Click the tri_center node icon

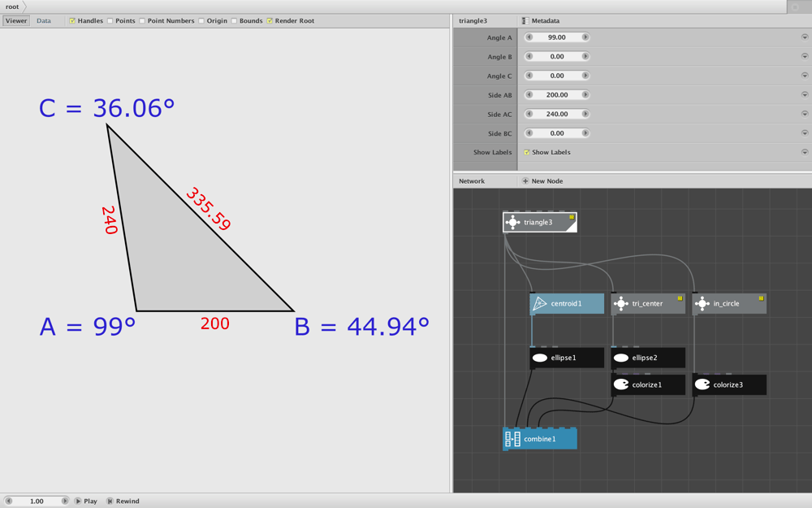coord(620,304)
